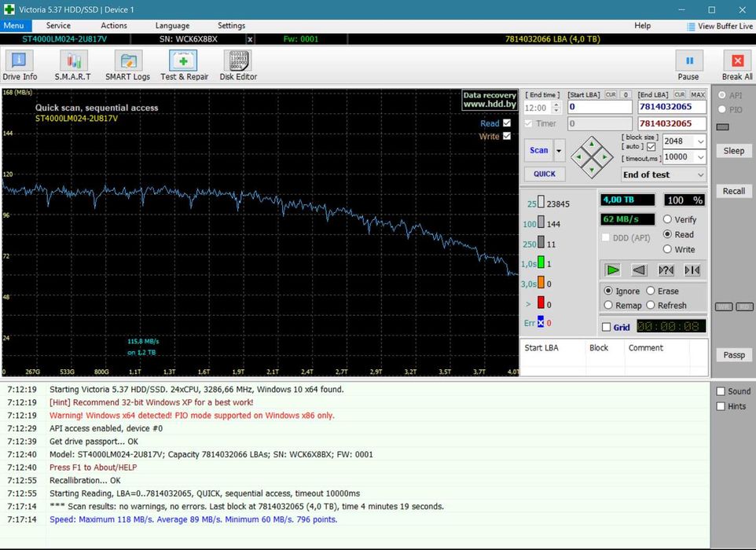Open the Language menu

point(172,26)
